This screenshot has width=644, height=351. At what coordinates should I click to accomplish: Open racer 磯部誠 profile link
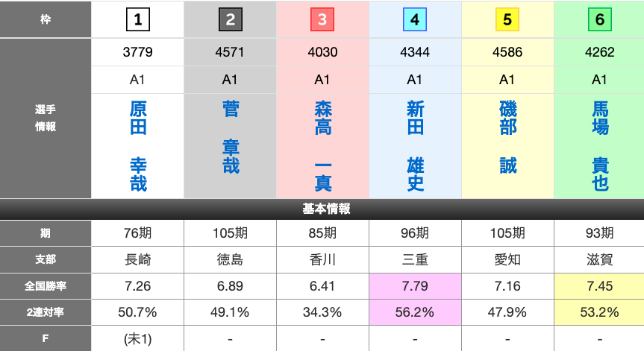[x=507, y=138]
